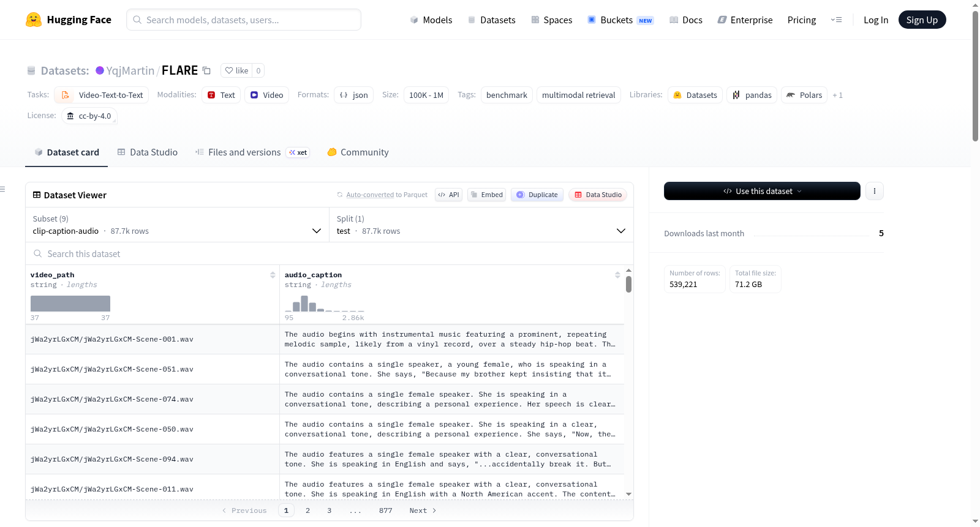Viewport: 980px width, 527px height.
Task: Go to Models in the top navigation
Action: pyautogui.click(x=431, y=20)
